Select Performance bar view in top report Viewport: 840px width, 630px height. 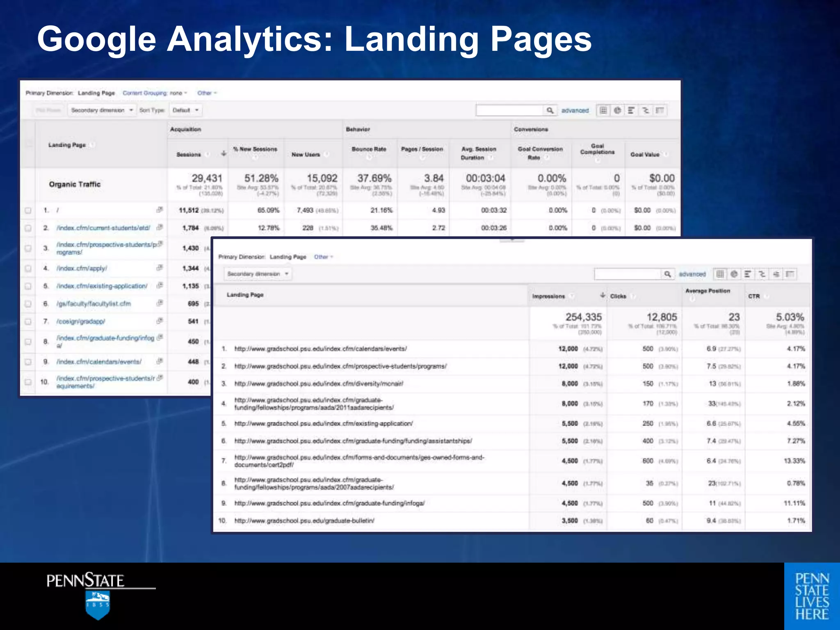pos(631,110)
